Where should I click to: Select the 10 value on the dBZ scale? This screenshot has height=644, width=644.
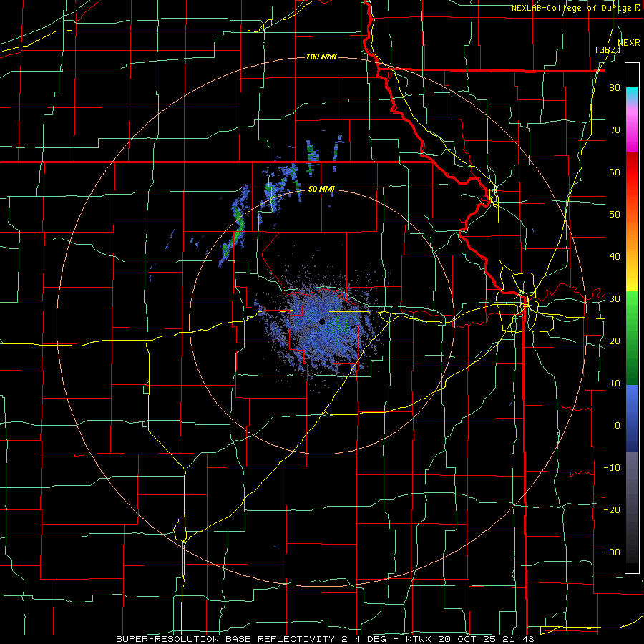tap(615, 384)
